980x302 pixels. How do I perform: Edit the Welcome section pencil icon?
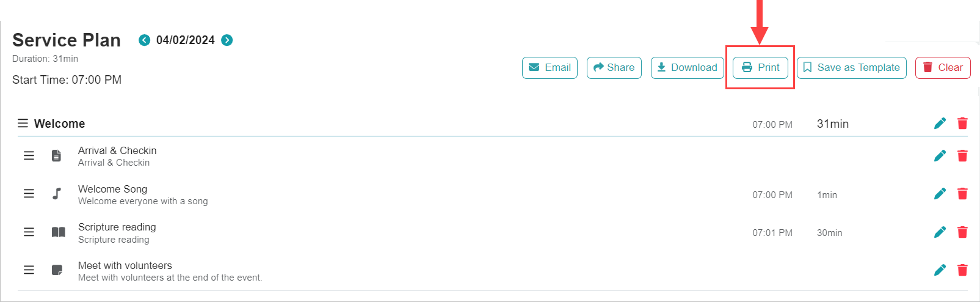pyautogui.click(x=940, y=123)
